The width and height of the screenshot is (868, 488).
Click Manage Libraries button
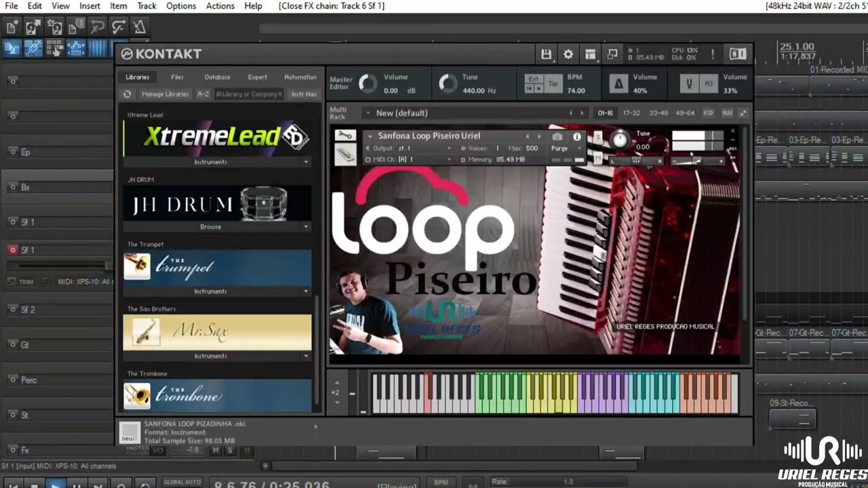point(165,94)
